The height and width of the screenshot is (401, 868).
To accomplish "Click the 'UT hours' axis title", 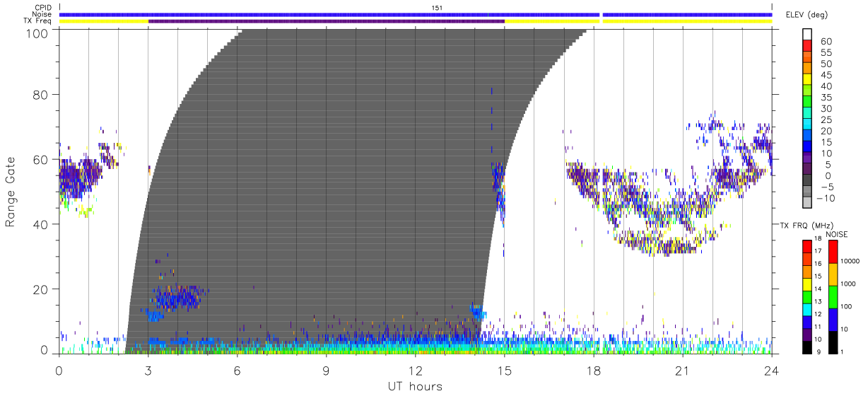I will pos(415,386).
